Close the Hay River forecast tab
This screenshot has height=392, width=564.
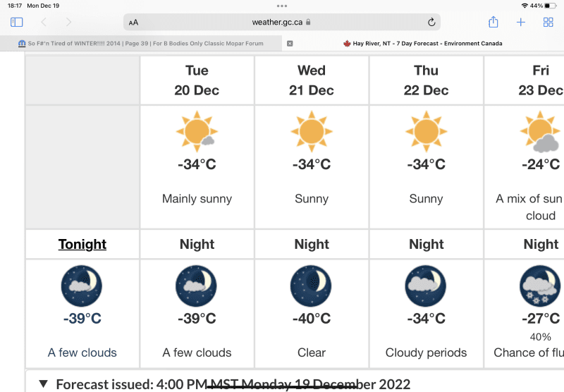coord(290,44)
